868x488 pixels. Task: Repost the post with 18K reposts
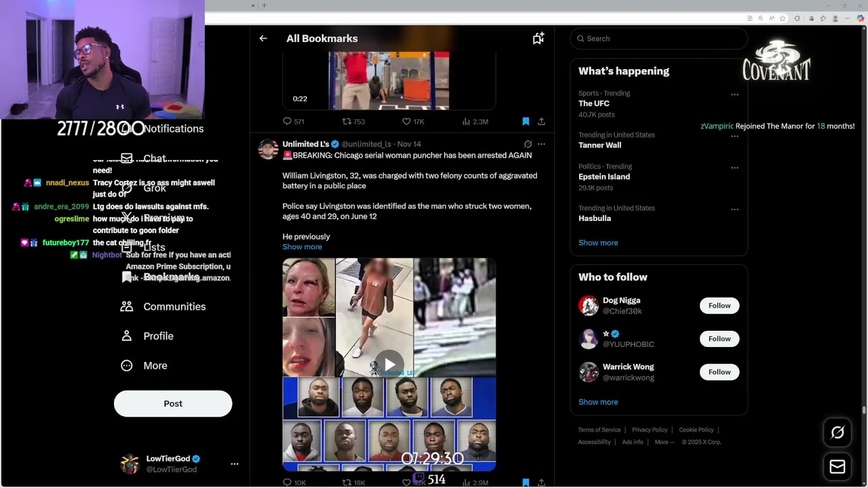(x=353, y=483)
